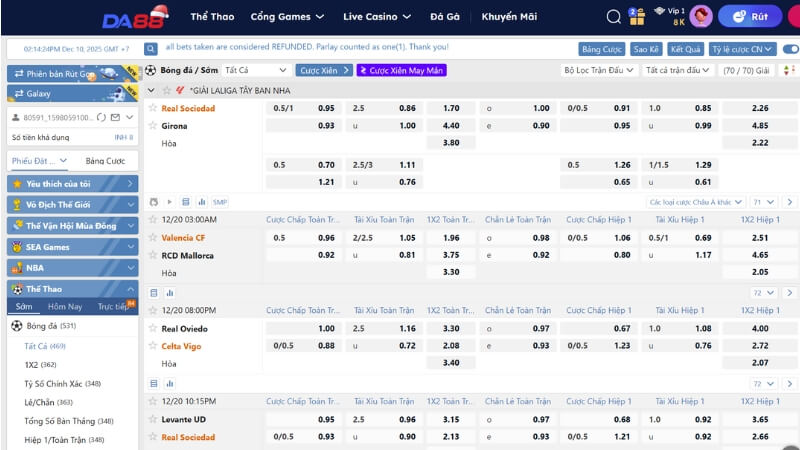Open SMP for Real Sociedad vs Girona
Viewport: 800px width, 450px height.
click(220, 202)
